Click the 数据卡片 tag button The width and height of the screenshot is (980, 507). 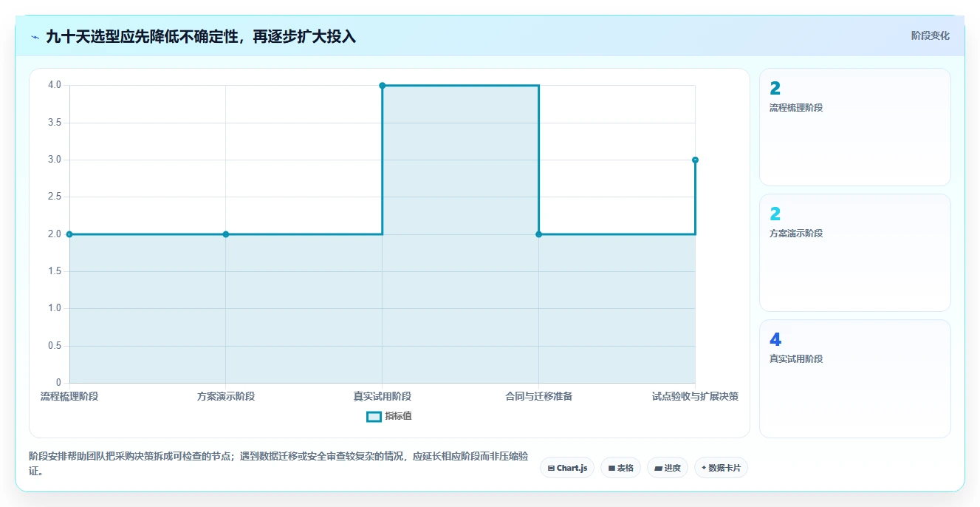point(721,468)
